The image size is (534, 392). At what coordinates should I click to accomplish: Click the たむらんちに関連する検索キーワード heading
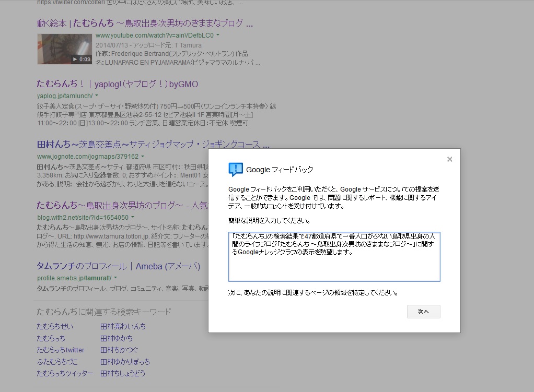[x=104, y=312]
